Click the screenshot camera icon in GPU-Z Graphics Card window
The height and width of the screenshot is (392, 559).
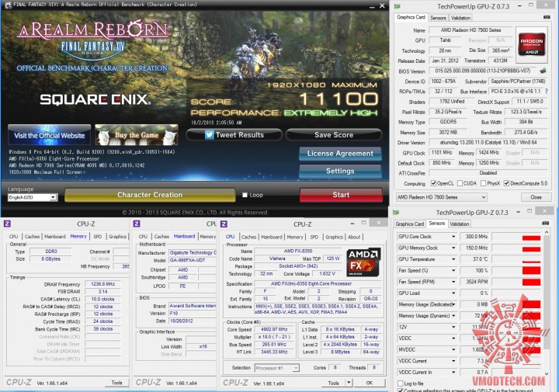(547, 17)
